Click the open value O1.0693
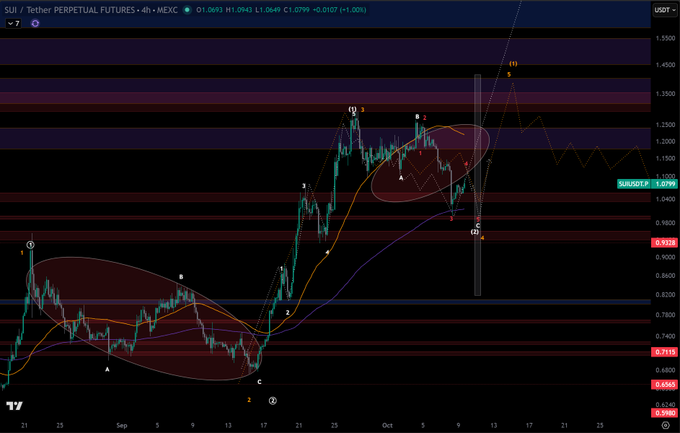This screenshot has width=680, height=433. [x=209, y=10]
